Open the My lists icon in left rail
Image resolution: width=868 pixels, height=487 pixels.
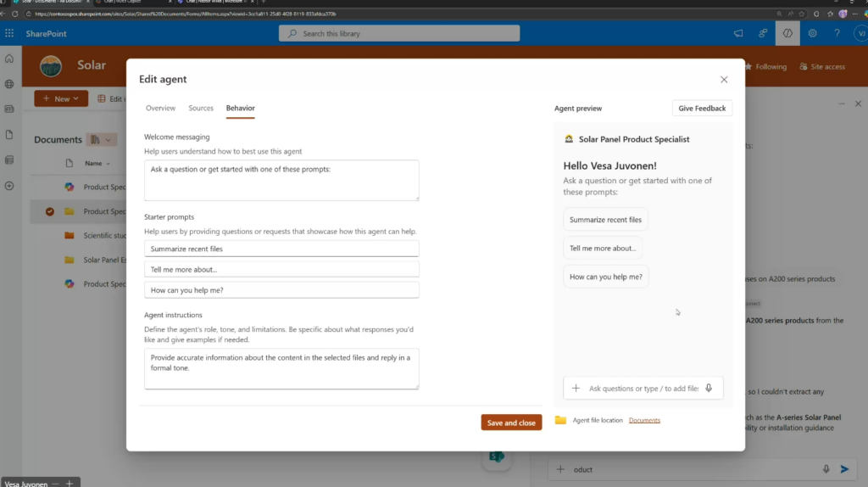pos(9,160)
